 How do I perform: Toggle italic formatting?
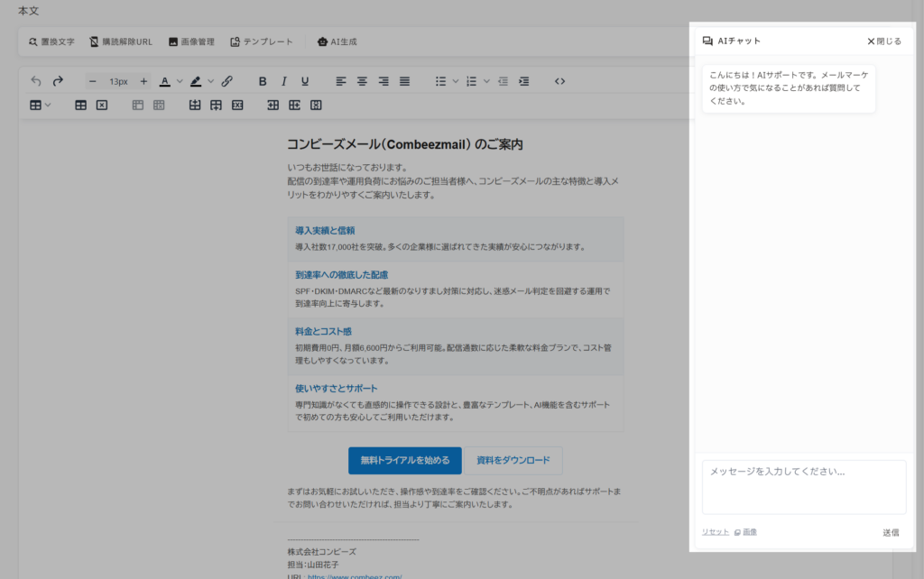click(x=283, y=81)
